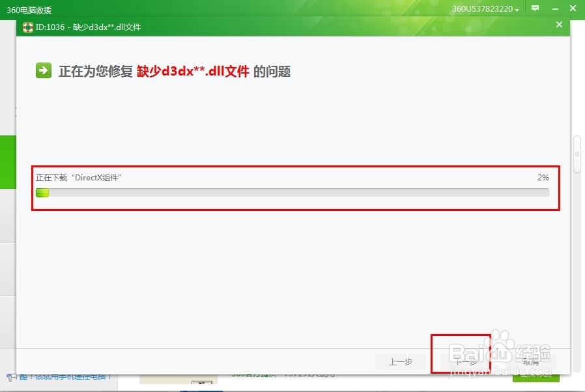
Task: Close the ID:1036 repair dialog
Action: coord(559,25)
